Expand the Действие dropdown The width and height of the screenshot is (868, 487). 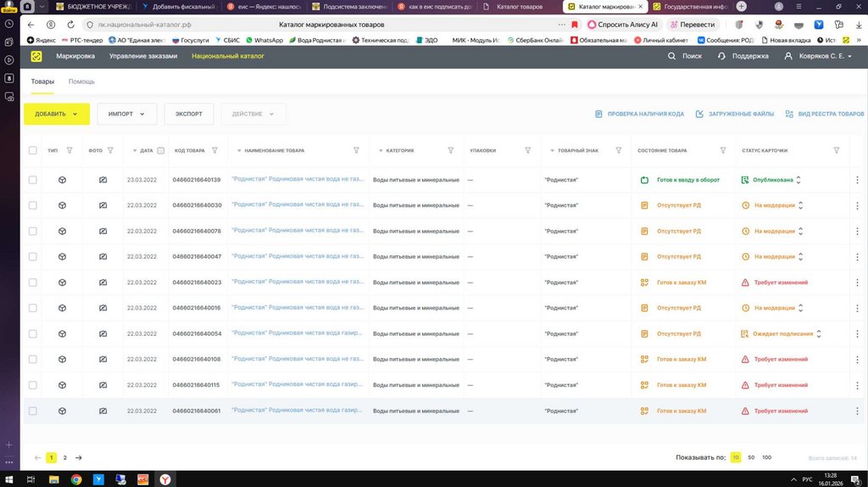253,115
